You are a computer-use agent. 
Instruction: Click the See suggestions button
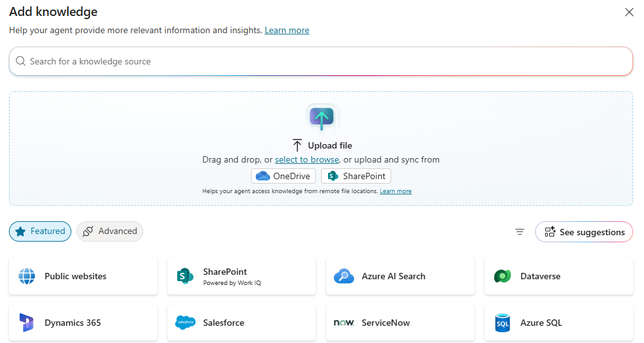(584, 232)
